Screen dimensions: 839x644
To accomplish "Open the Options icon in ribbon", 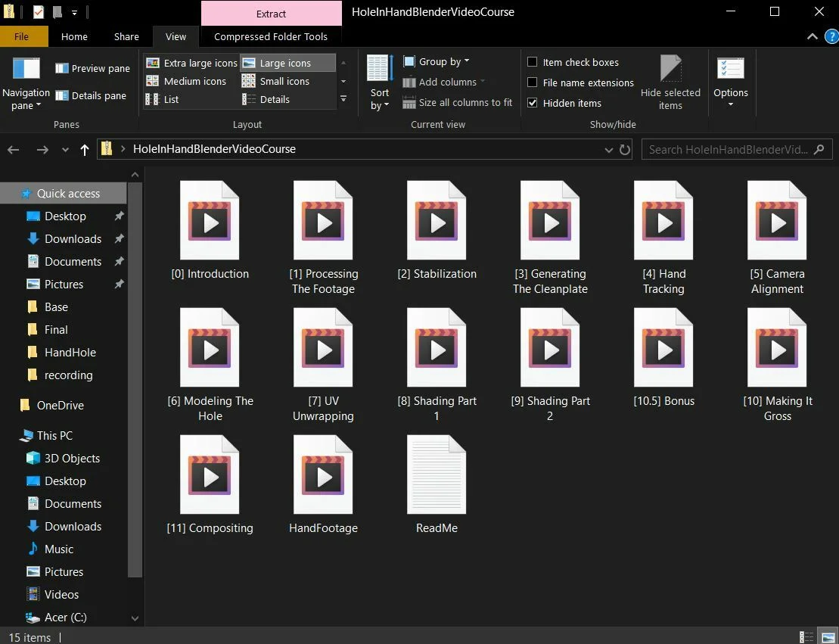I will (x=730, y=70).
